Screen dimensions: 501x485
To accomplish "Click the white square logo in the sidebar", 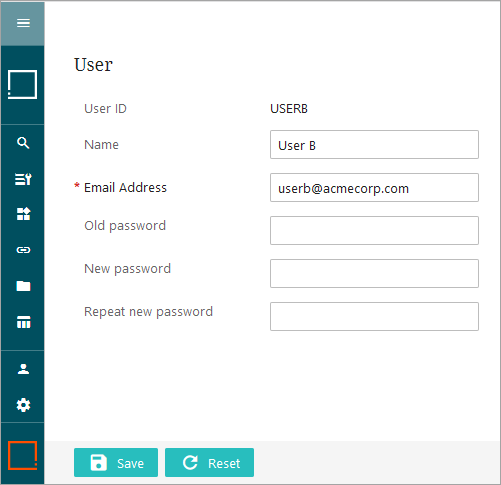I will point(22,84).
